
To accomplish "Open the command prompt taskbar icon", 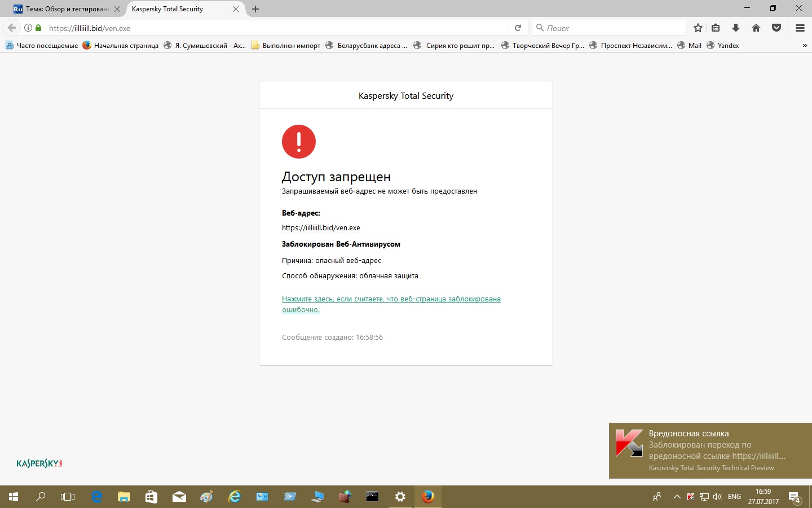I will pyautogui.click(x=373, y=497).
